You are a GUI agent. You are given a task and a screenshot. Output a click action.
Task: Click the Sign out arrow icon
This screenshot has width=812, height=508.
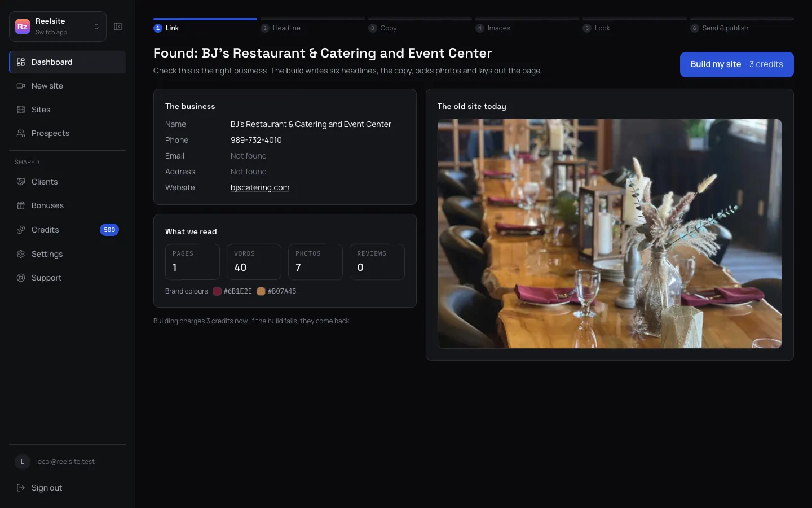(x=21, y=488)
